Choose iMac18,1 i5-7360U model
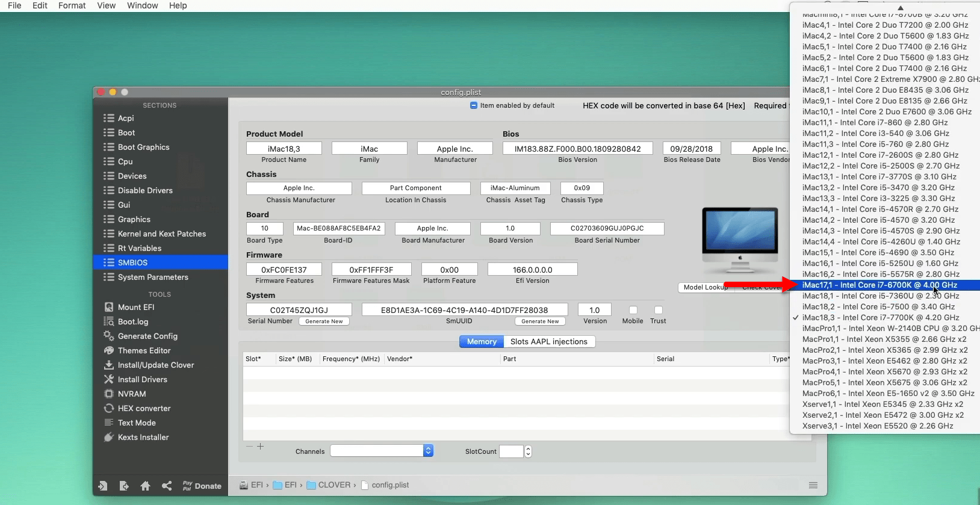The image size is (980, 505). pos(885,296)
